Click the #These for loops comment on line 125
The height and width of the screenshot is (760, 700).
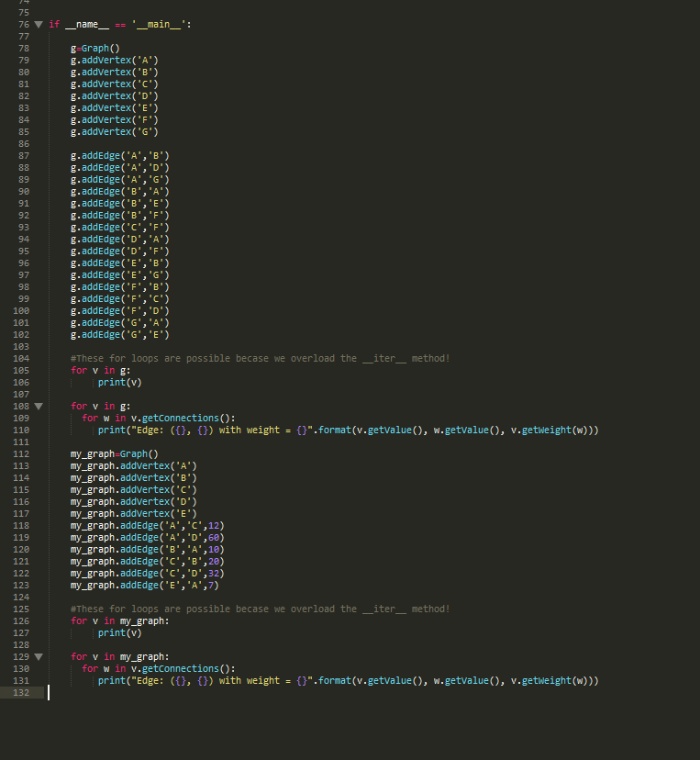(x=261, y=609)
